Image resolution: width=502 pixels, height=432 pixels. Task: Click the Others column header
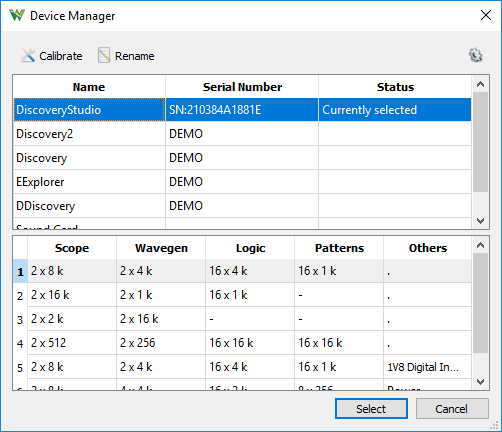(x=427, y=248)
